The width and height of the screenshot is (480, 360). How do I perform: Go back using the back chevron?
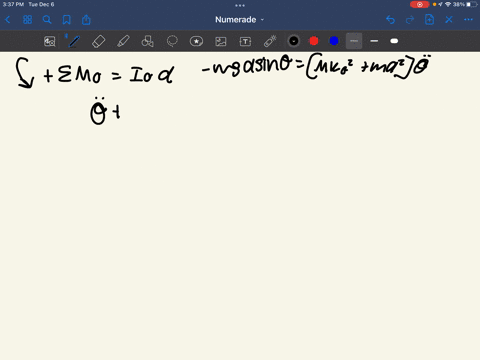coord(8,20)
